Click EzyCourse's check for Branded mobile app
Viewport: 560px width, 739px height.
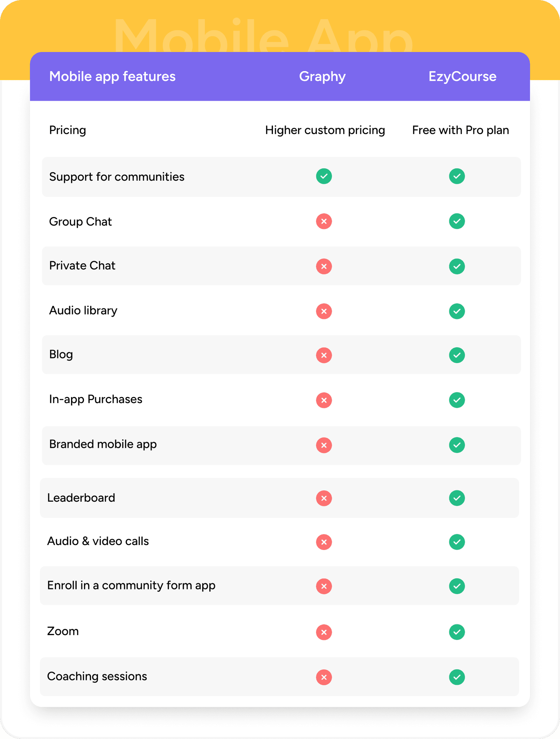click(457, 445)
